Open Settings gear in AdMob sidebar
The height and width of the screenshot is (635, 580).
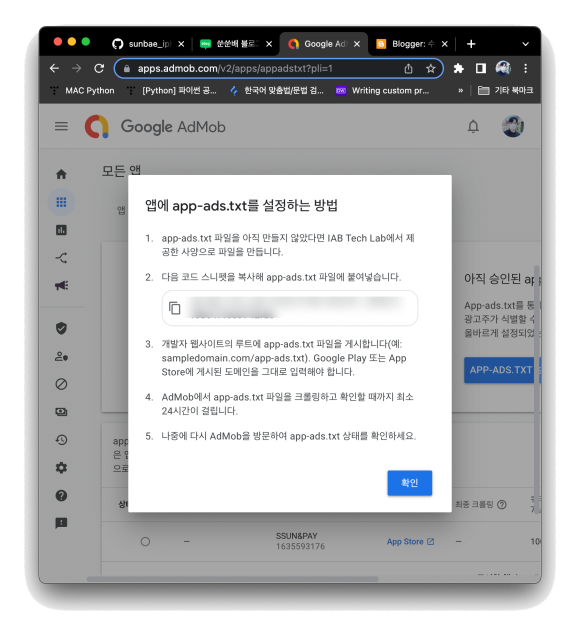tap(61, 468)
